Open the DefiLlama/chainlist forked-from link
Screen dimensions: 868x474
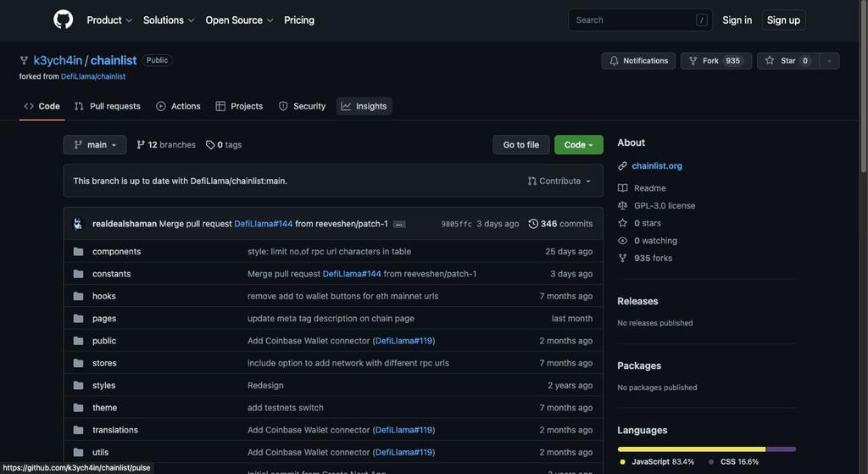coord(93,76)
